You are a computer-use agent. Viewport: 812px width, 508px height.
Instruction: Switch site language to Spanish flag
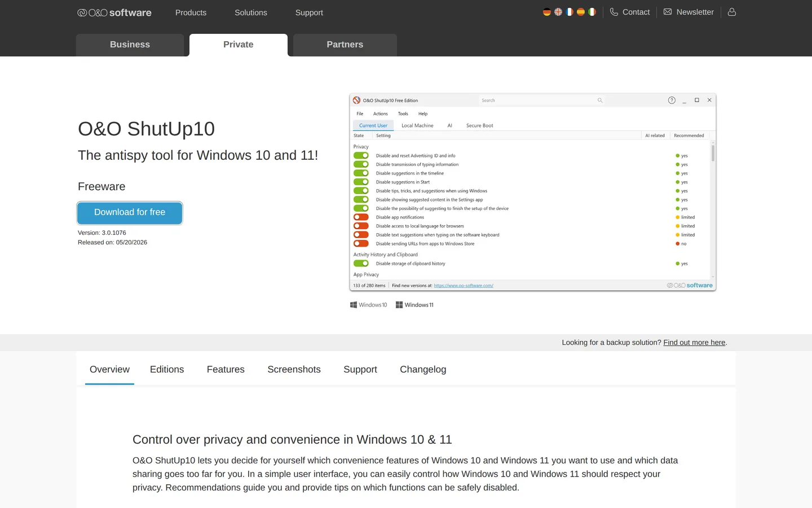coord(580,12)
